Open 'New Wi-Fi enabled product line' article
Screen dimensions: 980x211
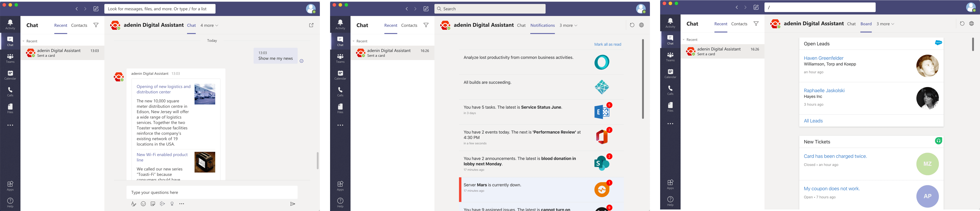[162, 157]
